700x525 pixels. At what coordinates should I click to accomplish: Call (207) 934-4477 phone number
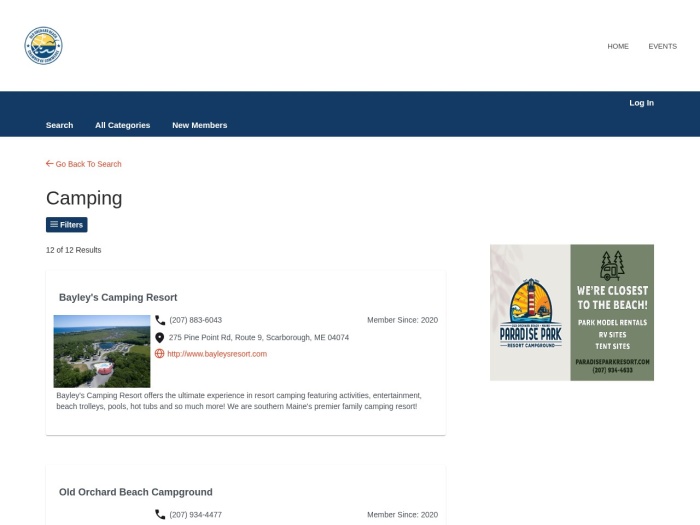[x=196, y=515]
